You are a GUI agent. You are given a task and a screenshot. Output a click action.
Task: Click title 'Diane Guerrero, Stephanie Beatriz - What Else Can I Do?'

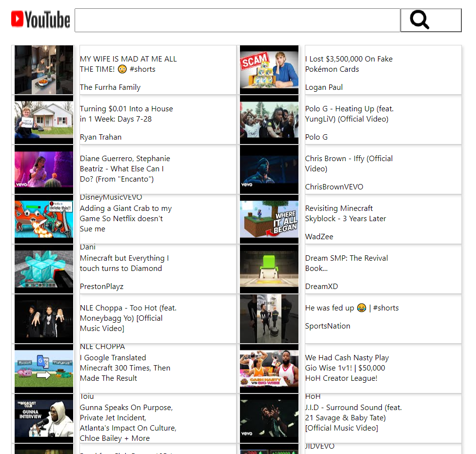pos(125,168)
